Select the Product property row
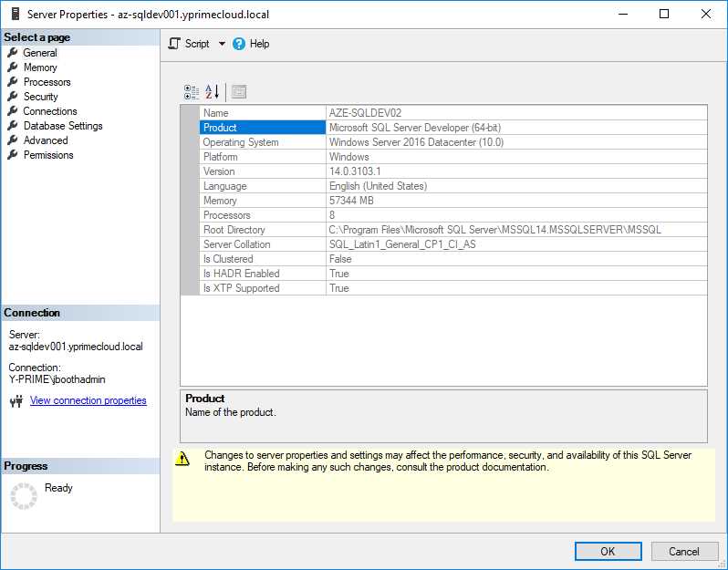The height and width of the screenshot is (570, 728). click(453, 128)
